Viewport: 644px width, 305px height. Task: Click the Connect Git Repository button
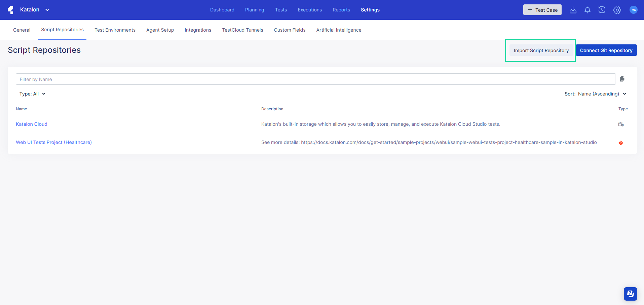[x=606, y=50]
